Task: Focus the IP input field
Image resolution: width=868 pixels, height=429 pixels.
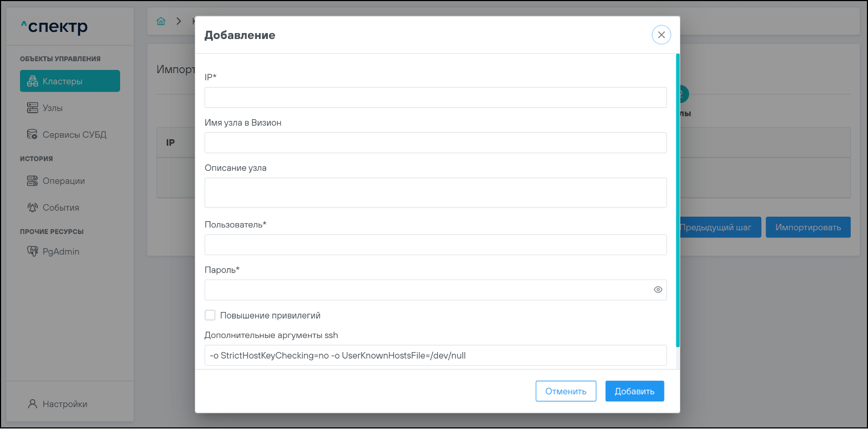Action: point(435,97)
